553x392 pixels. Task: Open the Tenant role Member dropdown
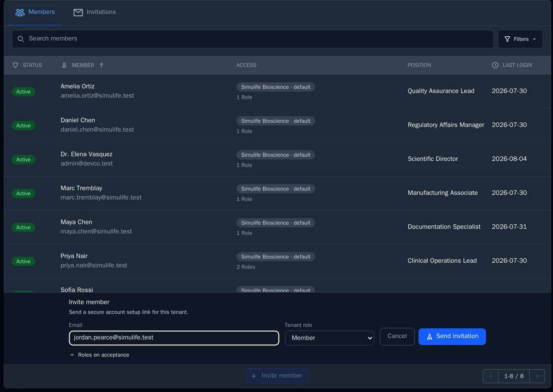329,338
